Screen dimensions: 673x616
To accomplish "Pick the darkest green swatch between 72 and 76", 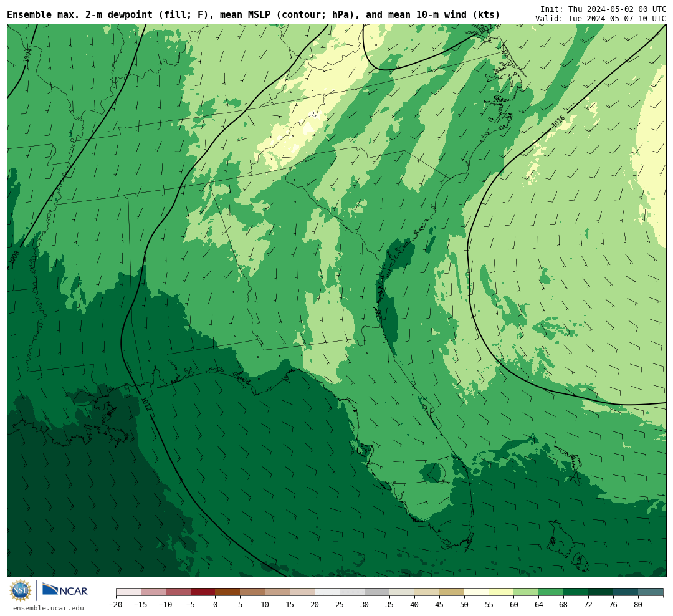I will [601, 592].
